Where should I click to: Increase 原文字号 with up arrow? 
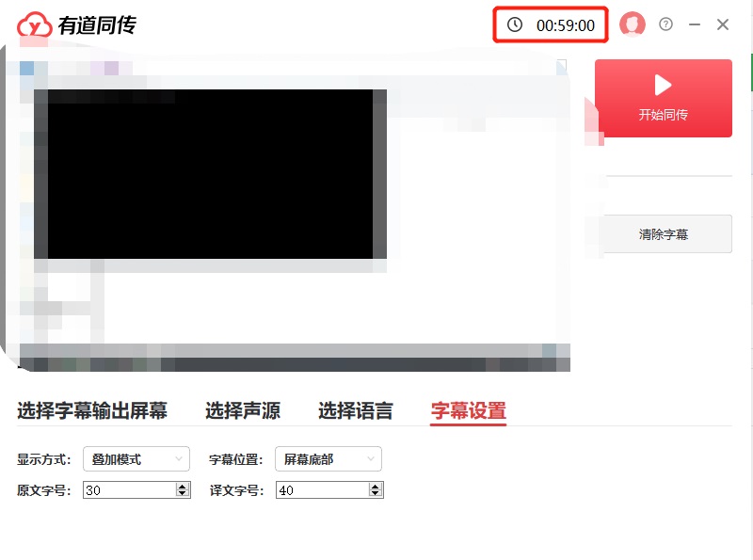183,486
